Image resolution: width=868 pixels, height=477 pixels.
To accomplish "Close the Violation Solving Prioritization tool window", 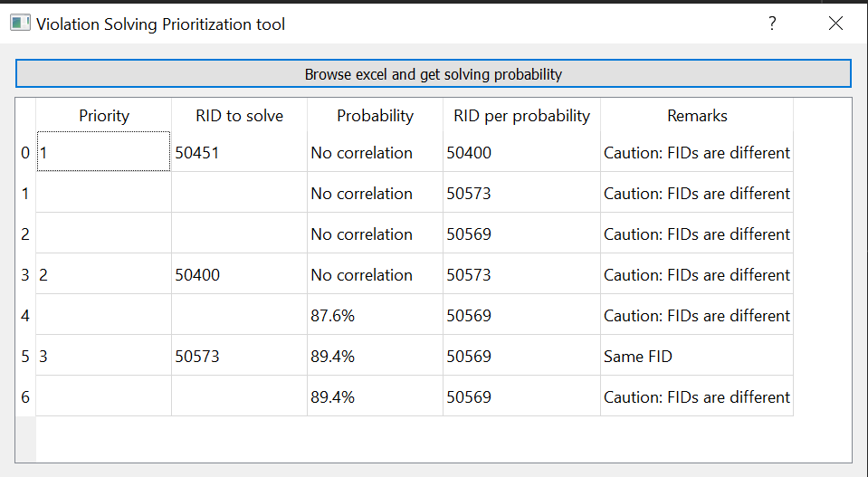I will coord(835,24).
